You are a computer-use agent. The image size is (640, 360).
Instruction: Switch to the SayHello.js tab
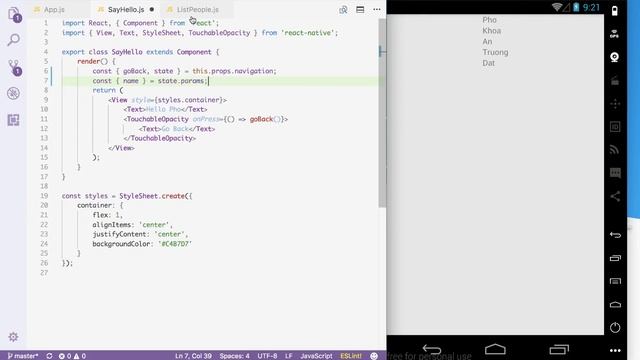pos(126,9)
